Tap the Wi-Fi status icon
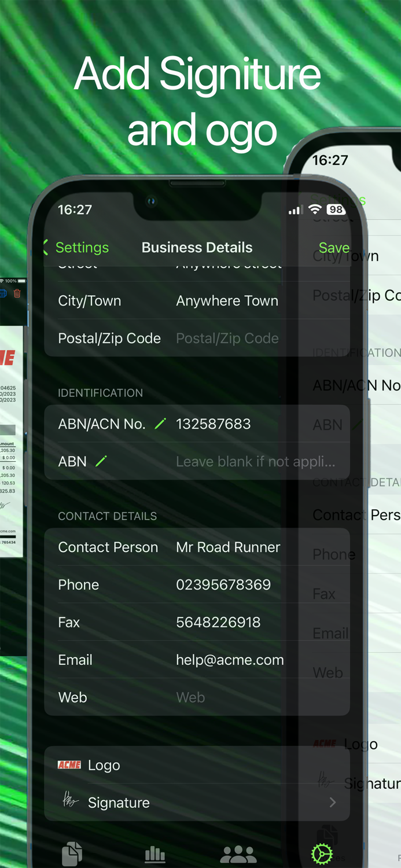Screen dimensions: 401x868 tap(315, 209)
